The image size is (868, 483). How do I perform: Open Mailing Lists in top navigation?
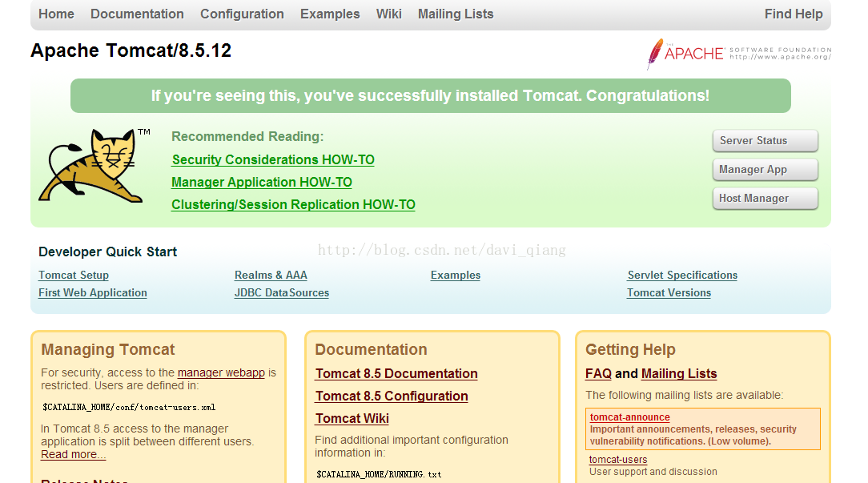[456, 14]
